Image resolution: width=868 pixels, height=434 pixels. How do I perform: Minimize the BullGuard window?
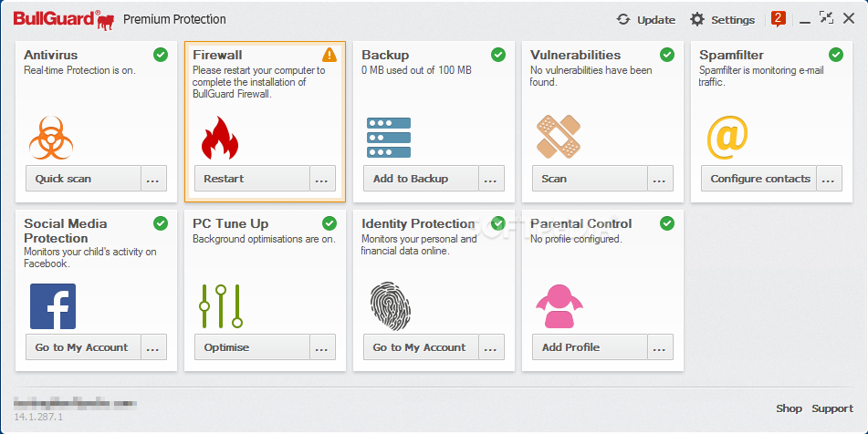point(805,20)
